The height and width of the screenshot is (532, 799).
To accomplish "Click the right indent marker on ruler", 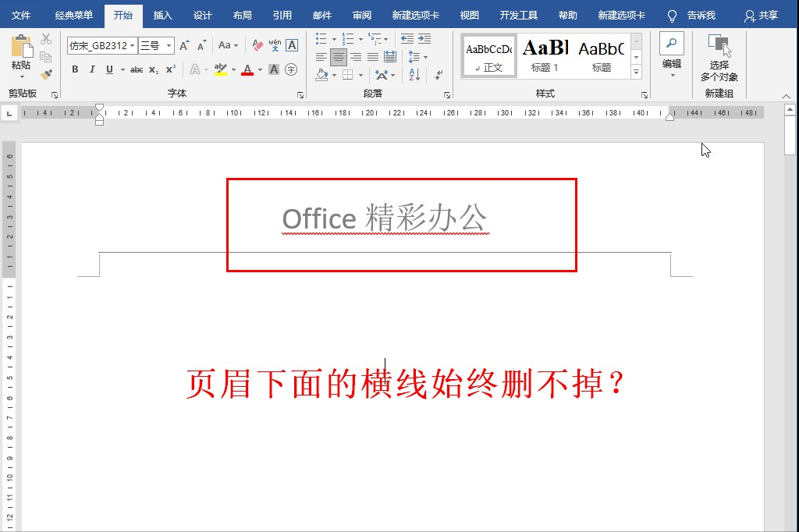I will (x=670, y=117).
